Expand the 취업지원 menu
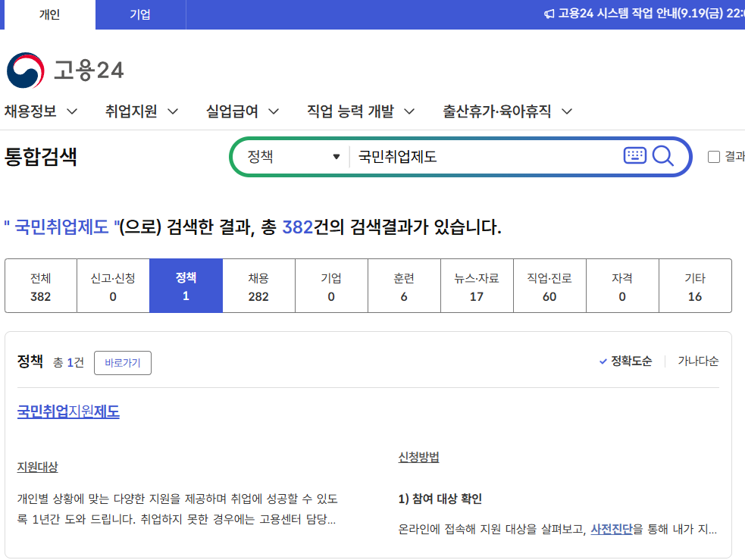Viewport: 745px width, 560px height. [x=142, y=111]
